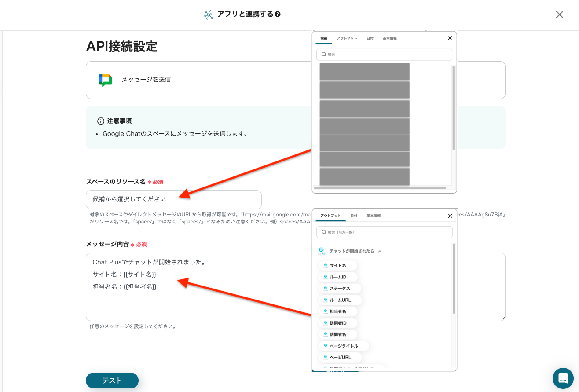This screenshot has width=579, height=392.
Task: Collapse the チャットが開始されたら section chevron
Action: click(x=380, y=251)
